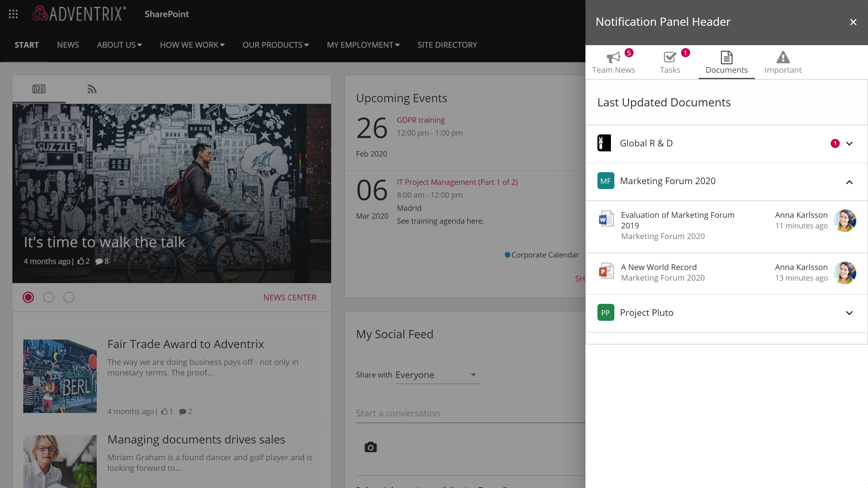Viewport: 868px width, 488px height.
Task: Open the GDPR training event link
Action: click(x=420, y=120)
